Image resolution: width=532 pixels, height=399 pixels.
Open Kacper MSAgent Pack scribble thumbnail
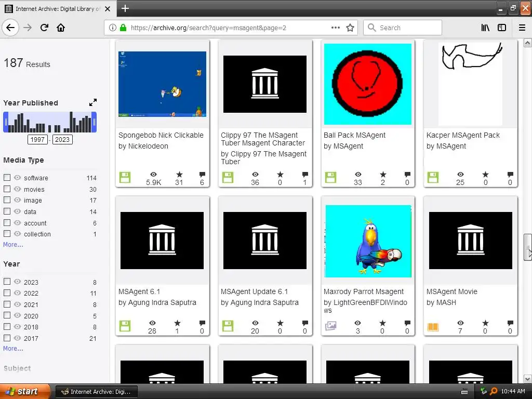coord(470,84)
